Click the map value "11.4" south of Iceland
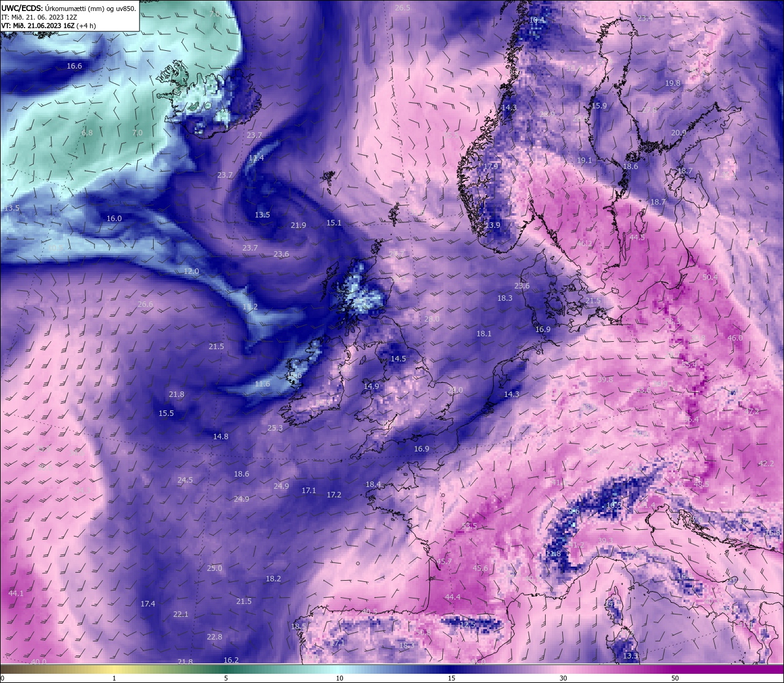This screenshot has height=683, width=784. click(x=256, y=158)
